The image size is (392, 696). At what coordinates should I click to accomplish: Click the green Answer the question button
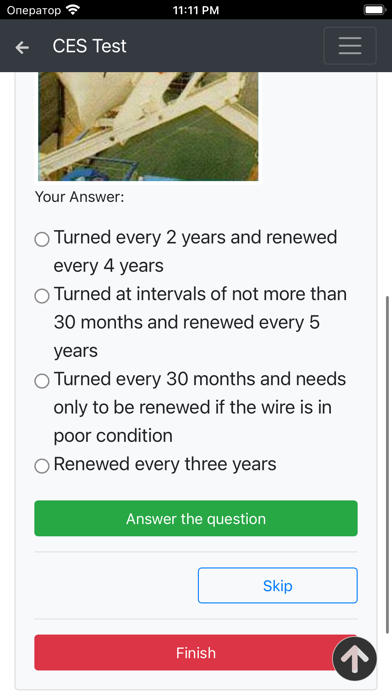click(196, 518)
